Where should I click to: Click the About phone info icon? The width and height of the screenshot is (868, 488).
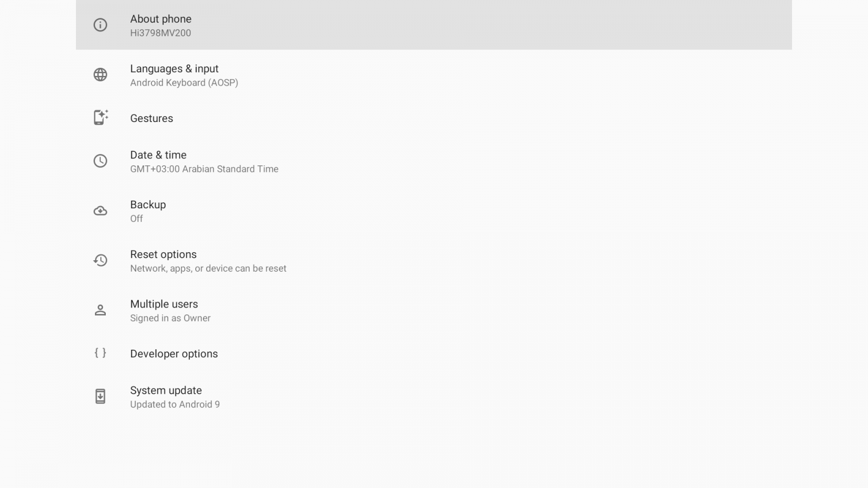tap(100, 25)
